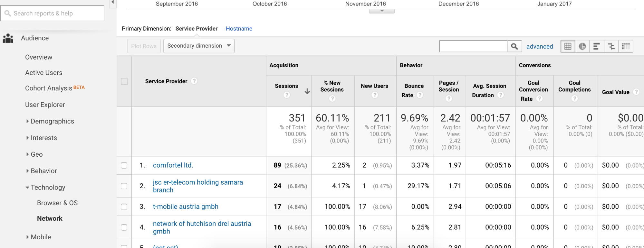Image resolution: width=644 pixels, height=248 pixels.
Task: Select the performance bar view icon
Action: 597,46
